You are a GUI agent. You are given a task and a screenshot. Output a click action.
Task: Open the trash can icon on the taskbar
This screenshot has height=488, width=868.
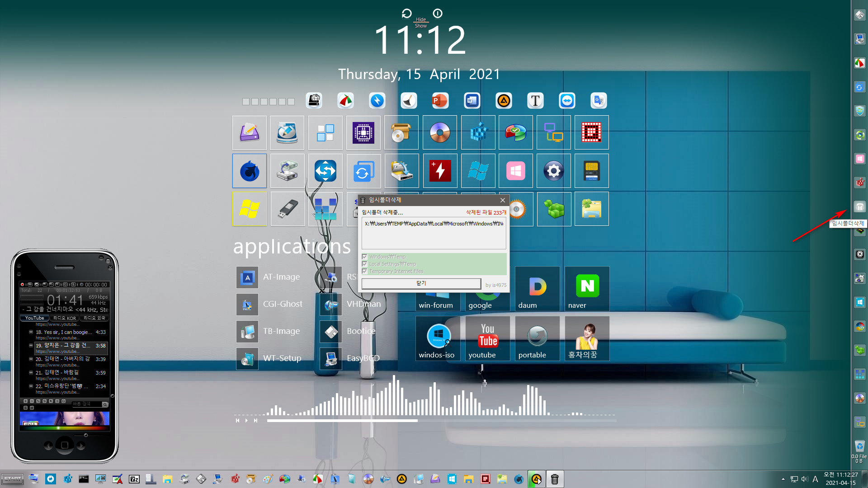[x=554, y=479]
